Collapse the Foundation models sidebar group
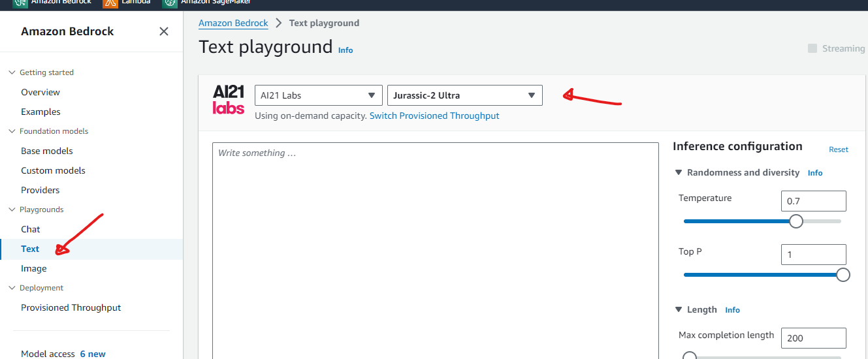Image resolution: width=868 pixels, height=359 pixels. tap(12, 131)
